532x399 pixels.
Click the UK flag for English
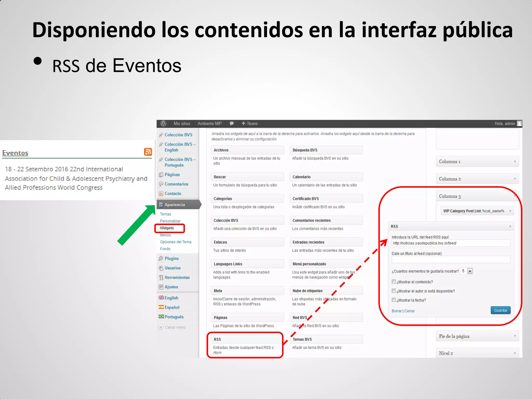161,298
